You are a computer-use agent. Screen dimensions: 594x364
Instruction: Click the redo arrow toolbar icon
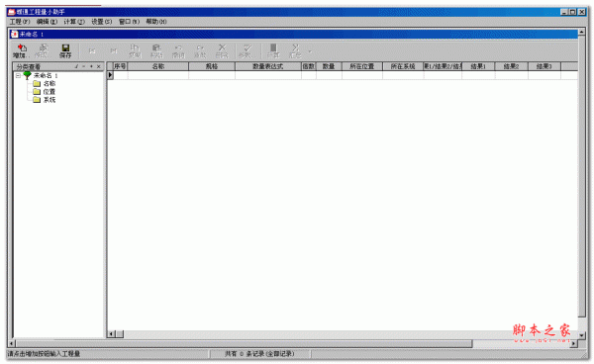(200, 51)
